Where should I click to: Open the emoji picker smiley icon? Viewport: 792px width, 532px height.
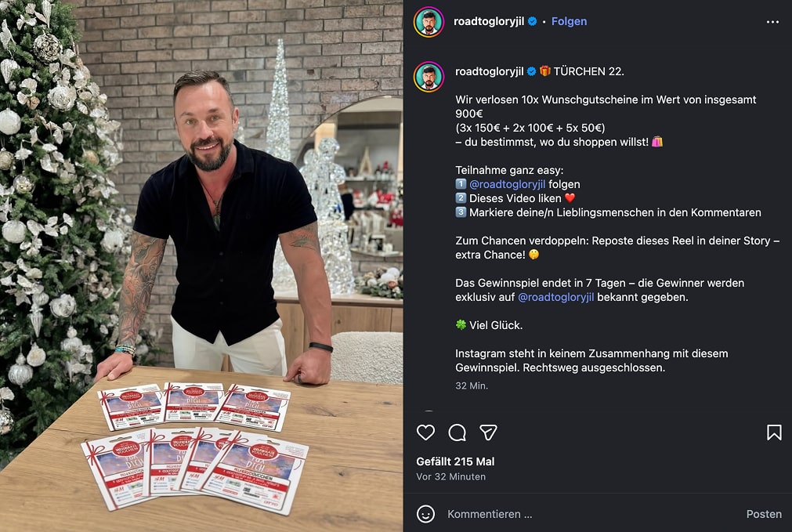click(x=426, y=514)
